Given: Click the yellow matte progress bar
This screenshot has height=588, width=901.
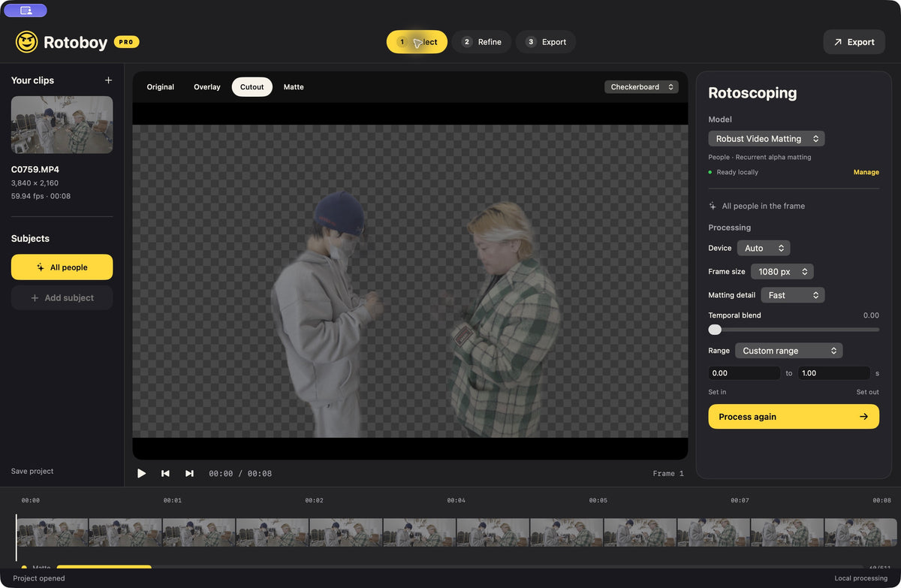Looking at the screenshot, I should coord(104,568).
